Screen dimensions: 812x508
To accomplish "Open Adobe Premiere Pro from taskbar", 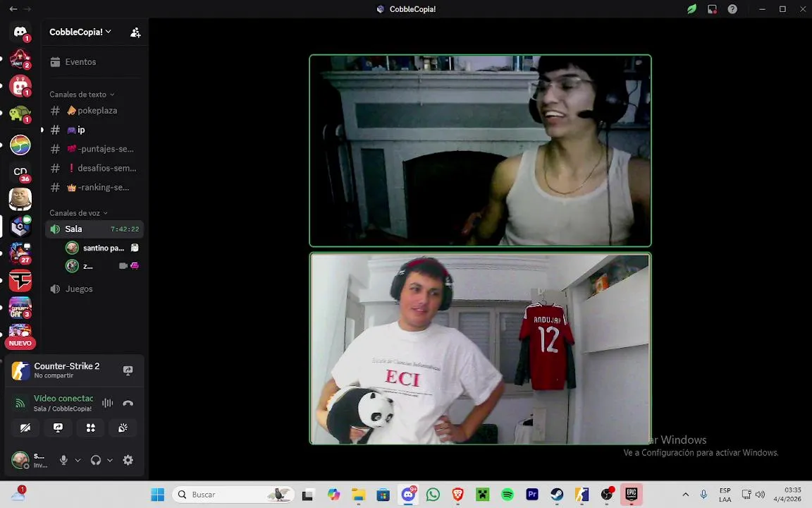I will [532, 495].
